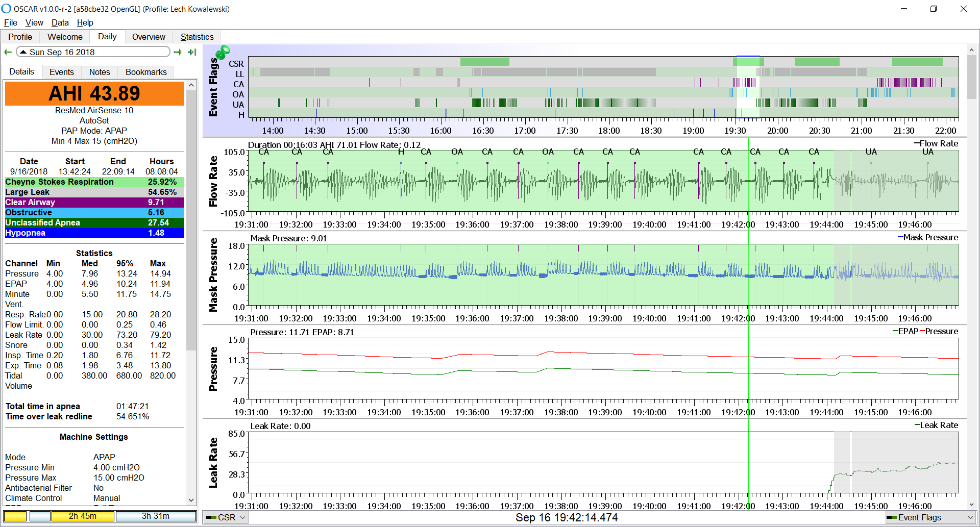Click the Flow Rate legend entry
This screenshot has width=980, height=527.
coord(936,143)
